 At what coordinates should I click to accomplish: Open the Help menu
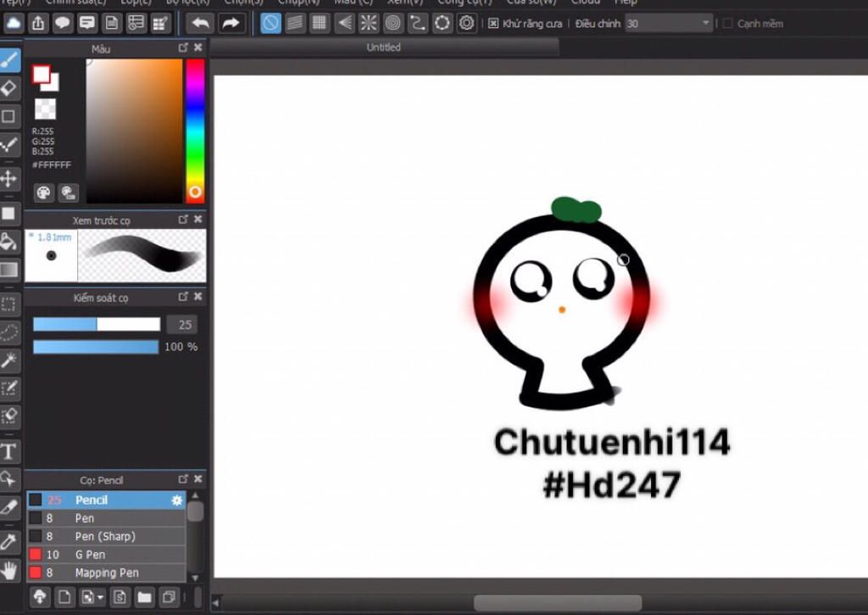[626, 3]
